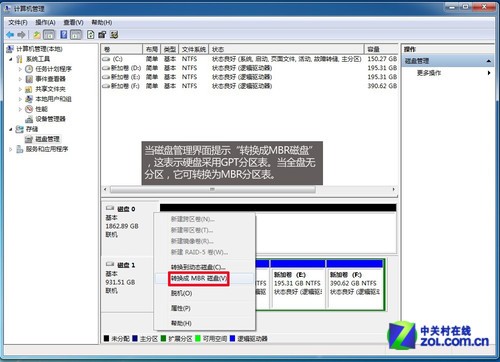Click the horizontal scrollbar thumb in volume list
This screenshot has height=362, width=500.
(213, 189)
